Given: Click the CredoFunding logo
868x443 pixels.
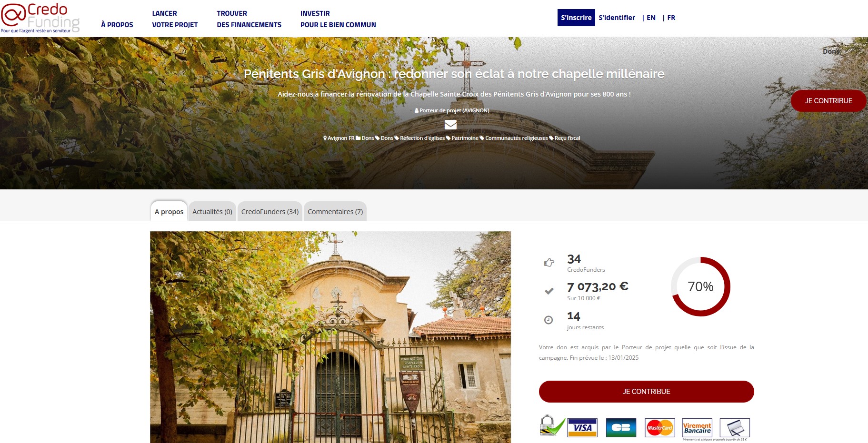Looking at the screenshot, I should click(40, 18).
